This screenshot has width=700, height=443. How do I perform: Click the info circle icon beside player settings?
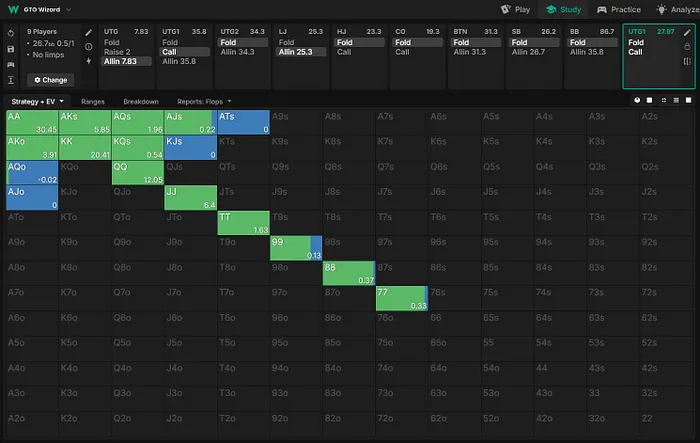[89, 46]
